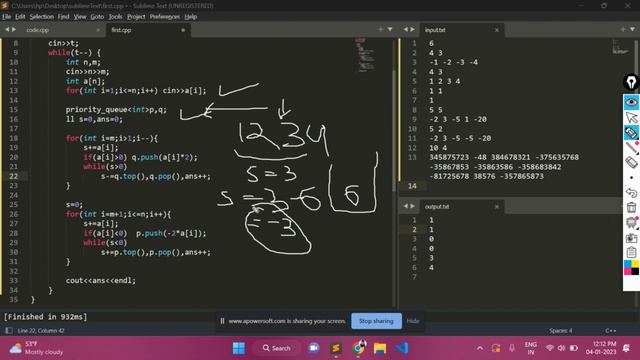Click the undo arrow in drawing toolbar
The image size is (640, 360).
[631, 192]
